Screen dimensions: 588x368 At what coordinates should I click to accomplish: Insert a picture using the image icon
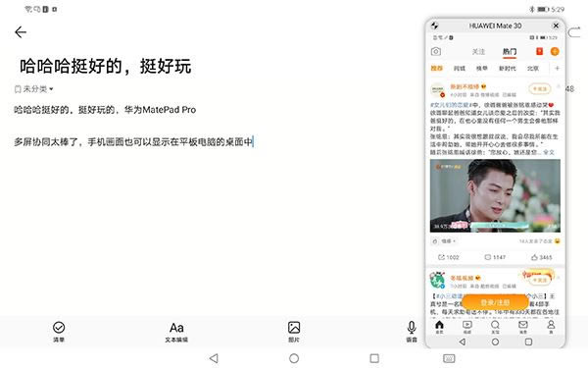[x=294, y=332]
